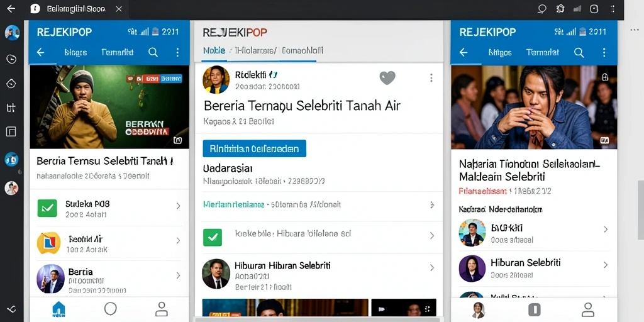Click the page scrollbar on the right edge
Screen dimensions: 644x322
click(x=640, y=210)
